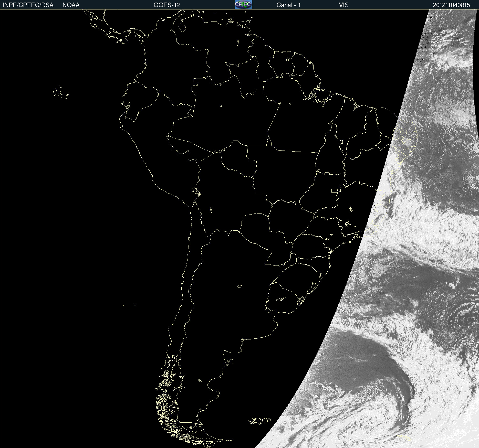Click the NOAA label in the header
This screenshot has height=448, width=479.
[x=71, y=5]
